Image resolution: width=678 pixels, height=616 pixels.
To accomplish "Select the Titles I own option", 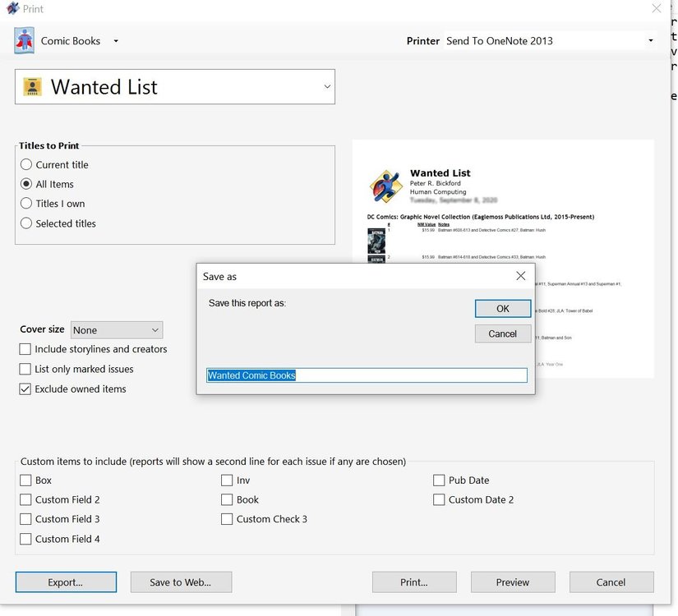I will pos(26,204).
